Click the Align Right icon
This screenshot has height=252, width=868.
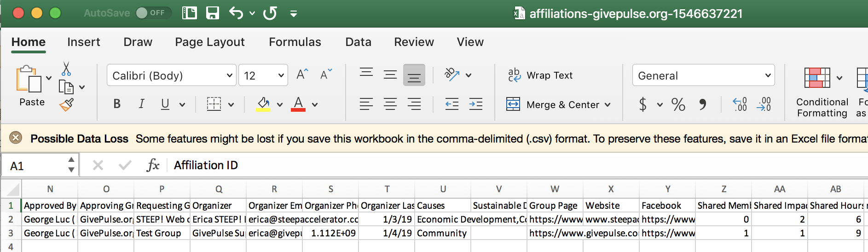point(414,104)
